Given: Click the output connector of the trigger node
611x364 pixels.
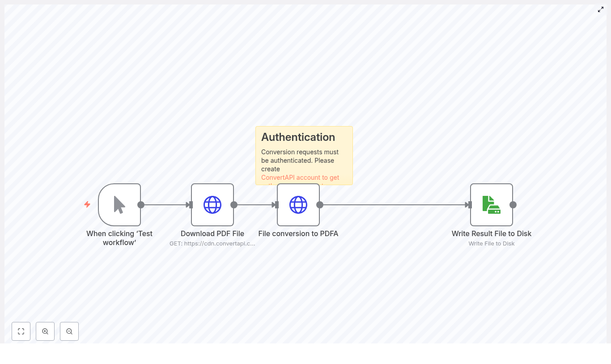Looking at the screenshot, I should [x=141, y=205].
